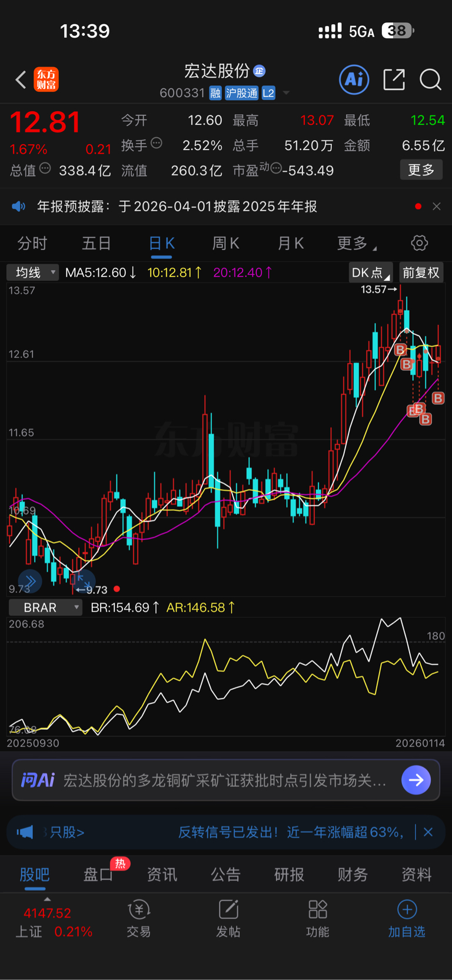Switch to the 月K chart tab
This screenshot has width=452, height=980.
click(x=290, y=243)
